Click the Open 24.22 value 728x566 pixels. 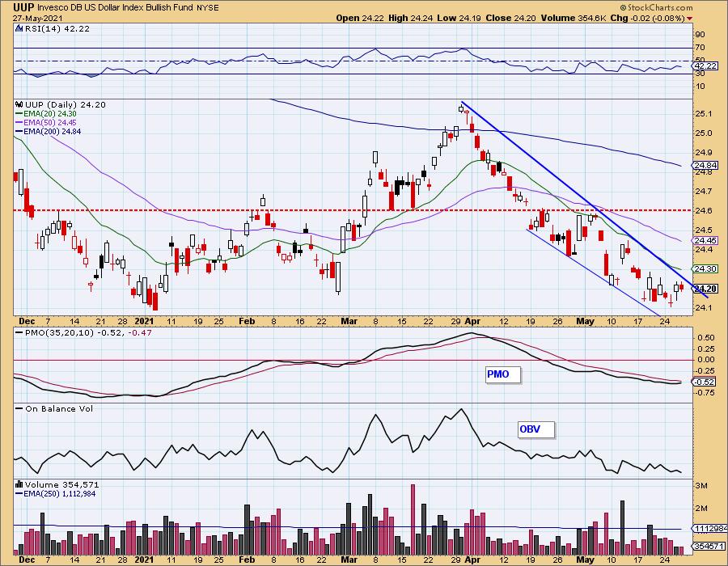[359, 18]
